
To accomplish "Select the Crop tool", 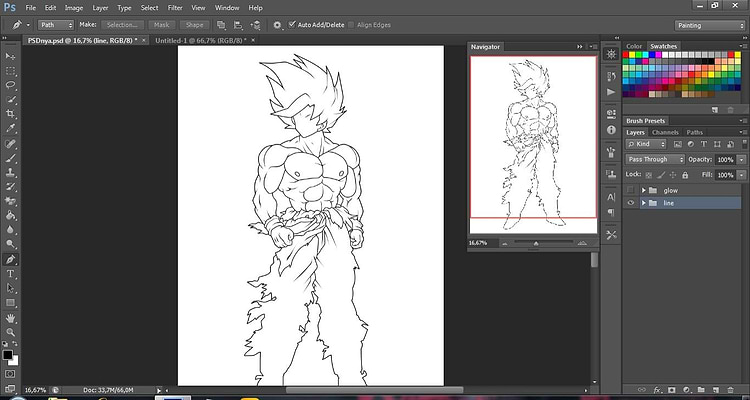I will (x=10, y=114).
